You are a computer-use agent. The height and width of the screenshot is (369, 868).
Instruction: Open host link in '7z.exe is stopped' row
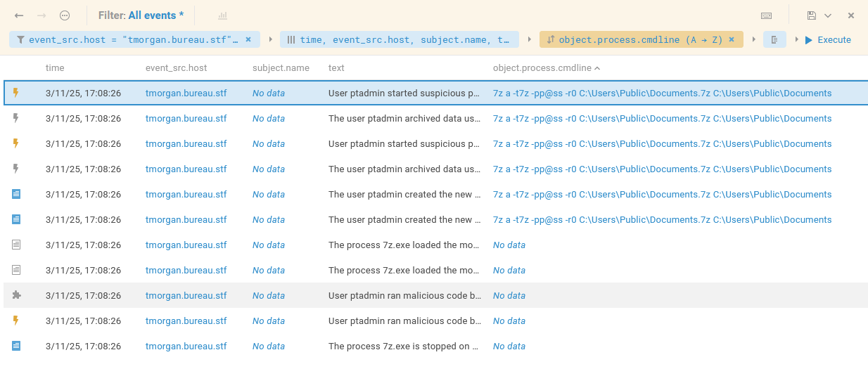tap(186, 346)
